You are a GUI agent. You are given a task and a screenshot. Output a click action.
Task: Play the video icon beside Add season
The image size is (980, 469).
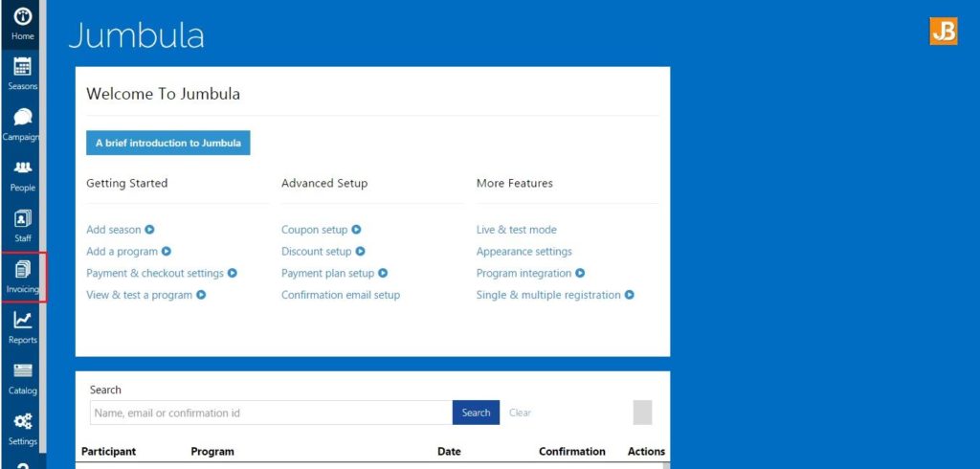pyautogui.click(x=150, y=230)
